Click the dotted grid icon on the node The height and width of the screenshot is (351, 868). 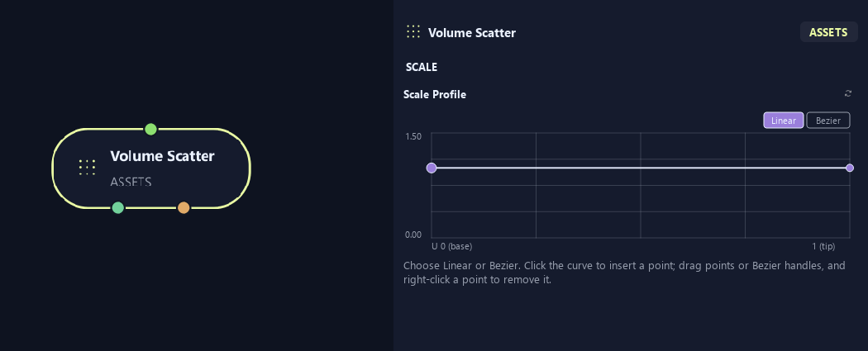87,167
